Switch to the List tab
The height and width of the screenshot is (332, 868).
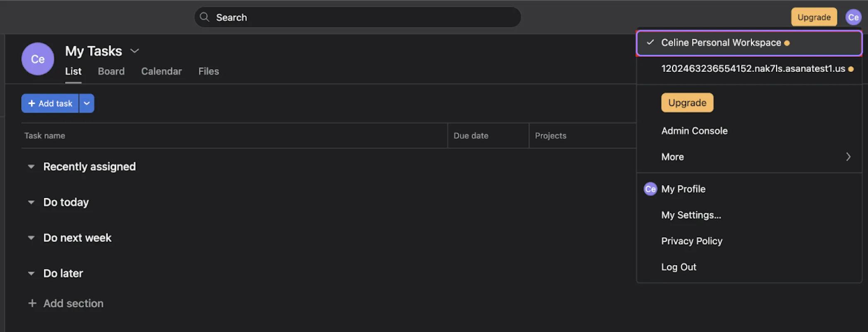tap(73, 71)
